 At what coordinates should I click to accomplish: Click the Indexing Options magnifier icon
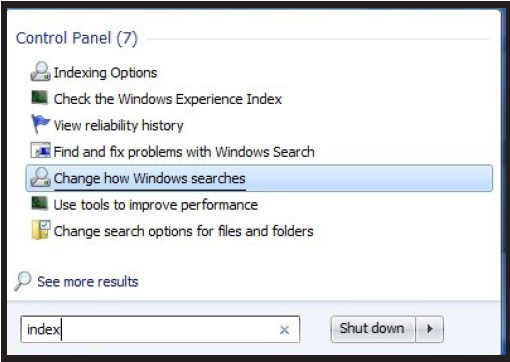click(40, 72)
